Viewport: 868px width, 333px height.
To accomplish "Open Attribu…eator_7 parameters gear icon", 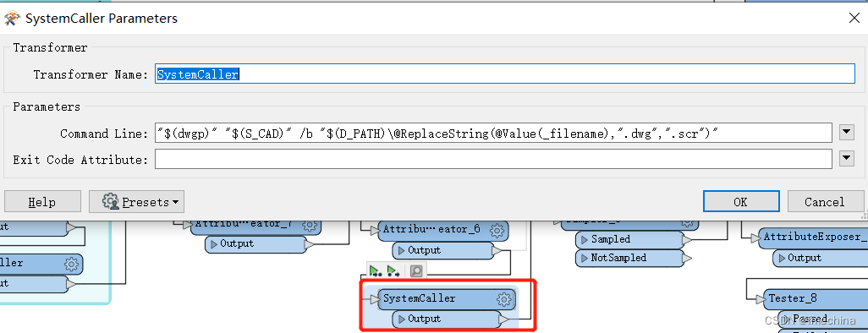I will (x=310, y=225).
